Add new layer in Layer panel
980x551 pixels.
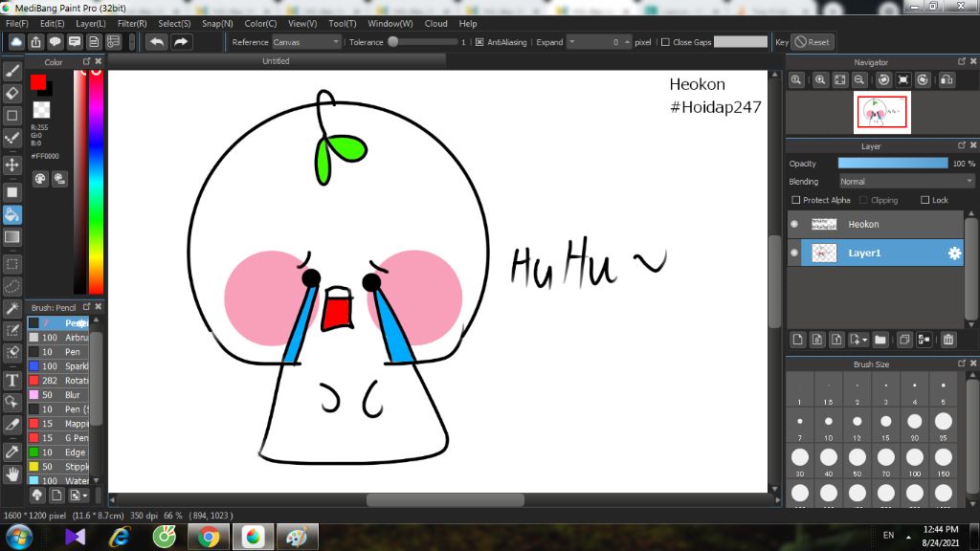(797, 340)
